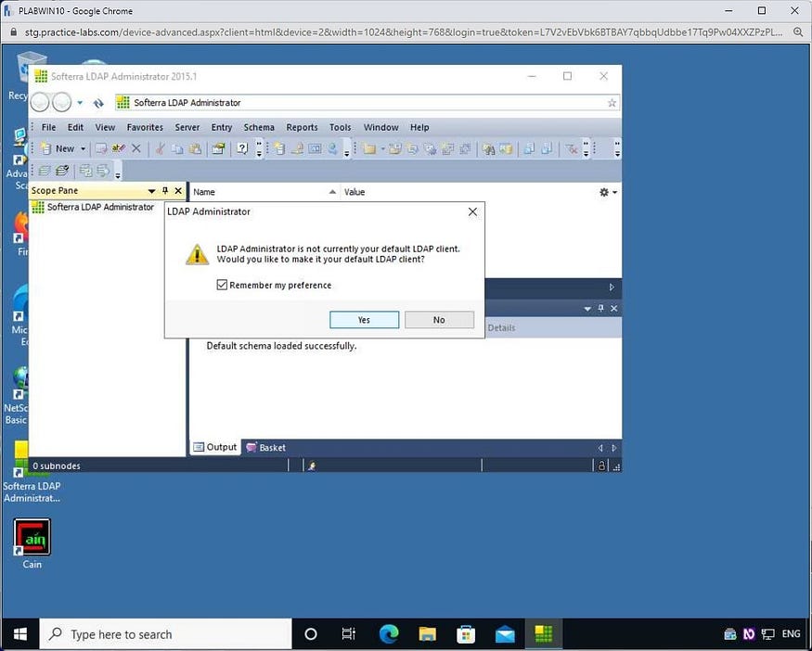Click the Refresh arrows icon

click(x=98, y=103)
